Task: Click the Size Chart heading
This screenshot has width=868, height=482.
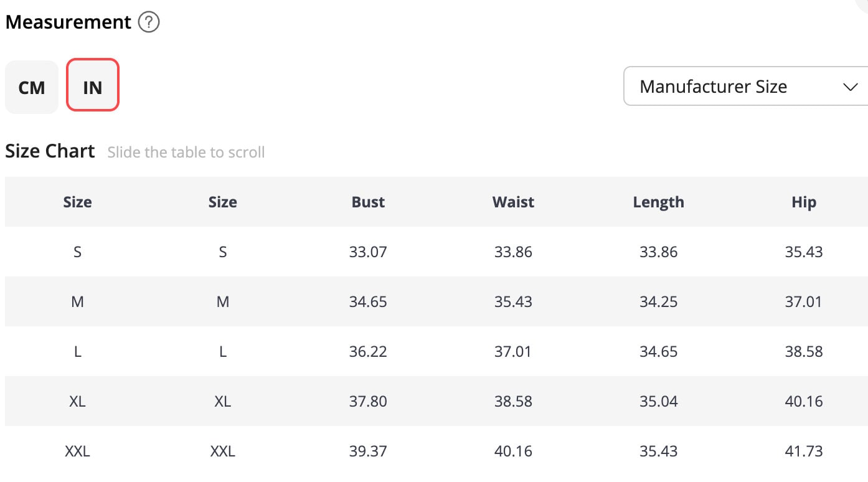Action: click(50, 151)
